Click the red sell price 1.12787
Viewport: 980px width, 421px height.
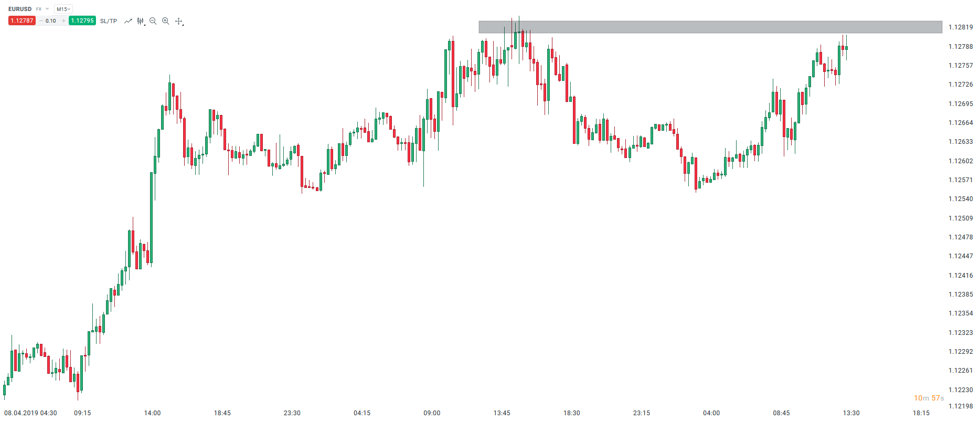[22, 21]
